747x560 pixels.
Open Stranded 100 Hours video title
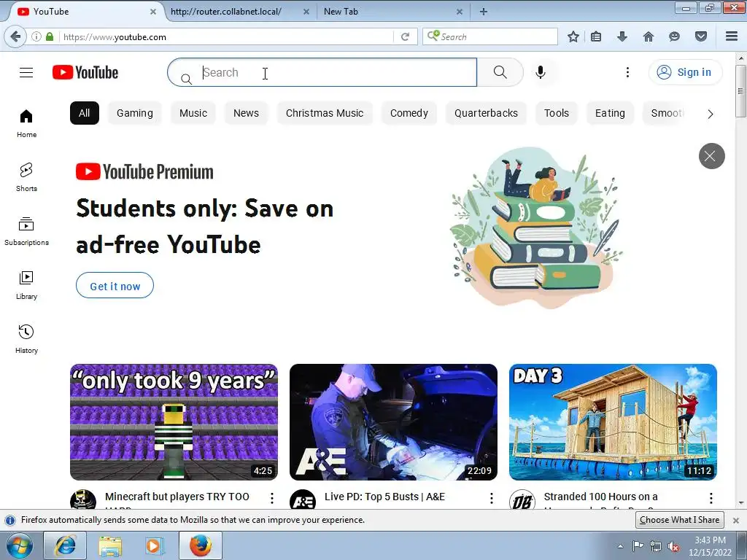tap(601, 497)
